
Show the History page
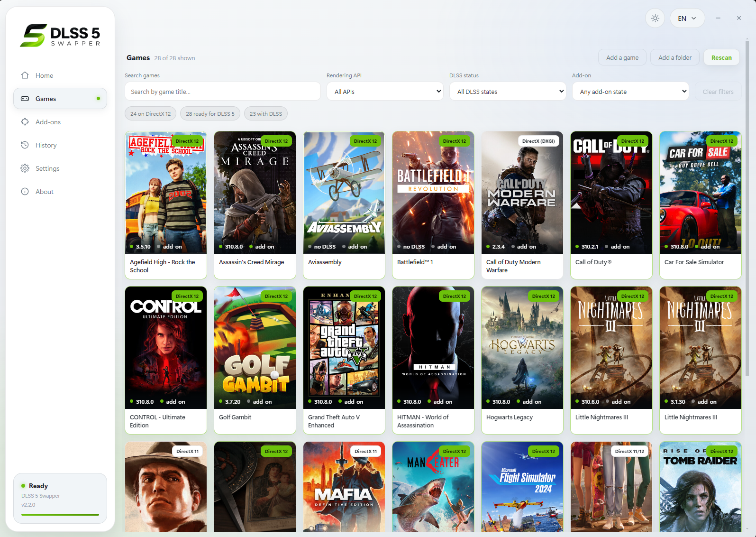pyautogui.click(x=60, y=145)
